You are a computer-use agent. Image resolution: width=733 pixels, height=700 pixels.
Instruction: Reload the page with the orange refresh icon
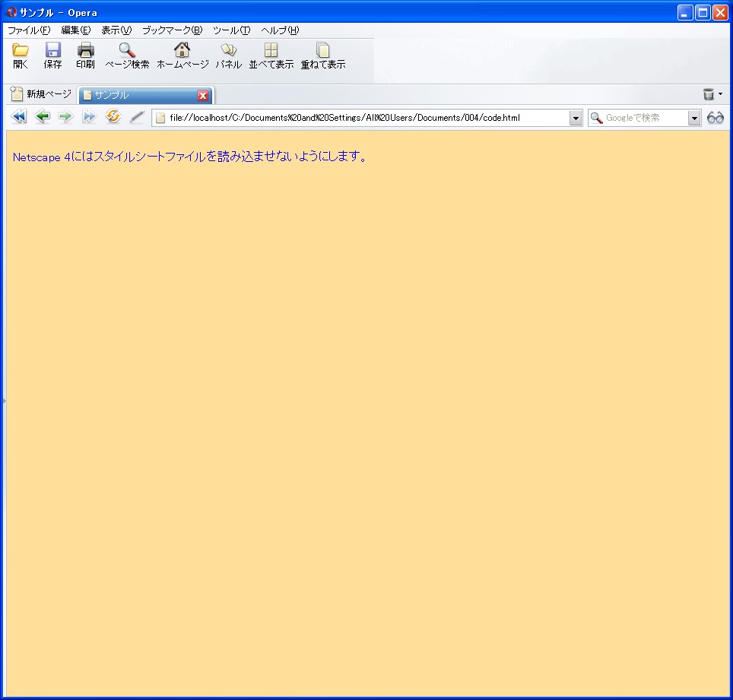point(113,116)
